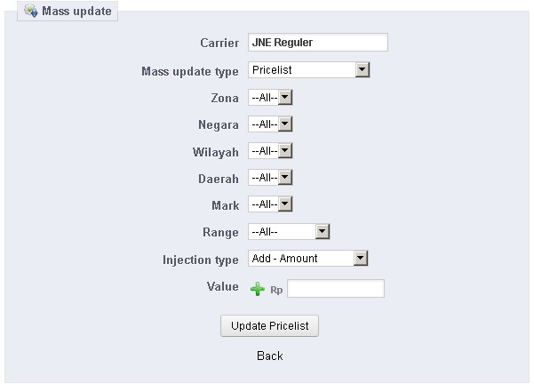This screenshot has height=392, width=534.
Task: Follow the Back link
Action: point(269,356)
